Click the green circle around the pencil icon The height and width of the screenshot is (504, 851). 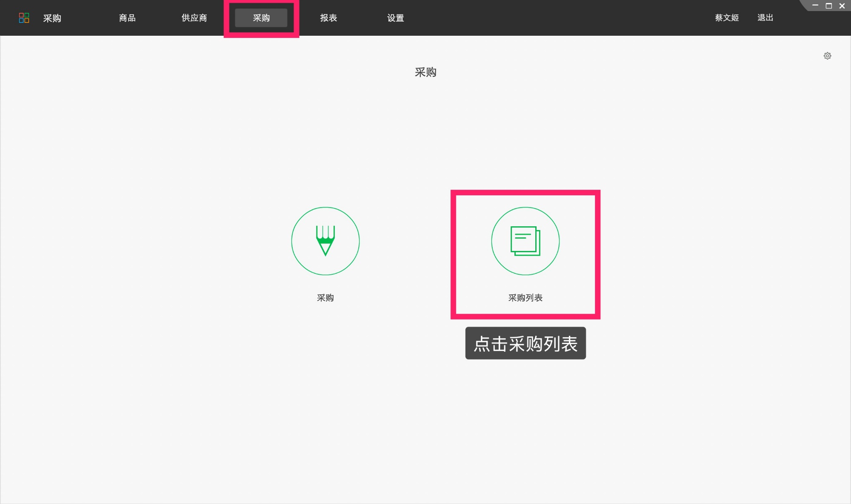coord(326,241)
